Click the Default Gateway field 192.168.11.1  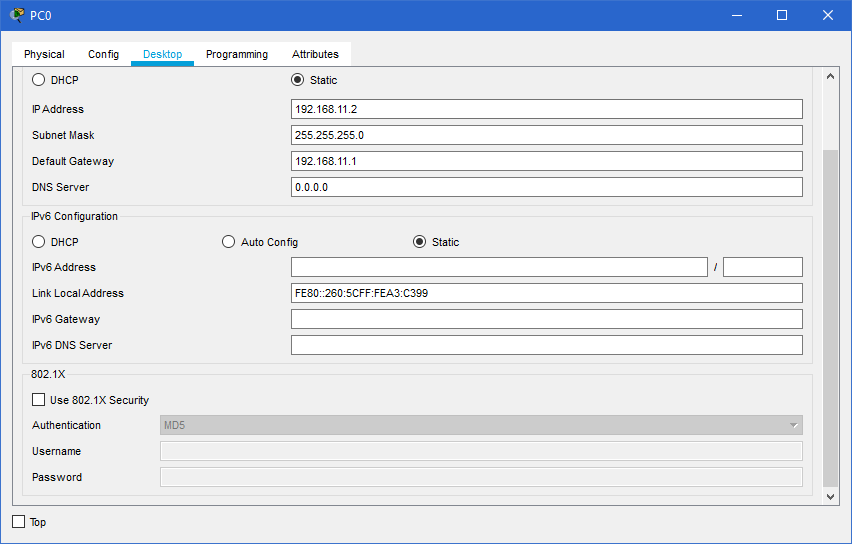coord(547,161)
